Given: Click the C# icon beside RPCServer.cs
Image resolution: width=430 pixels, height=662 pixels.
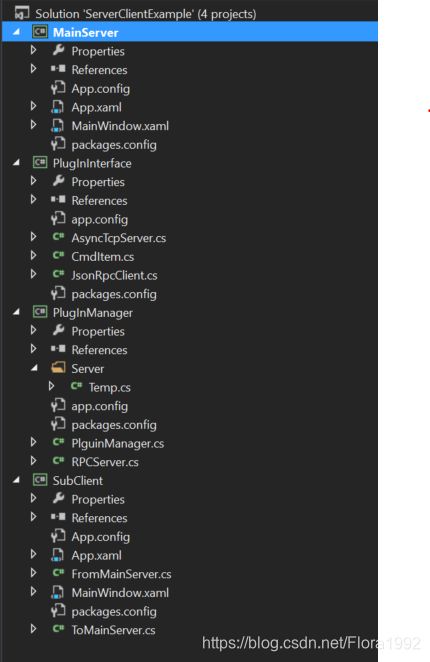Looking at the screenshot, I should (58, 461).
